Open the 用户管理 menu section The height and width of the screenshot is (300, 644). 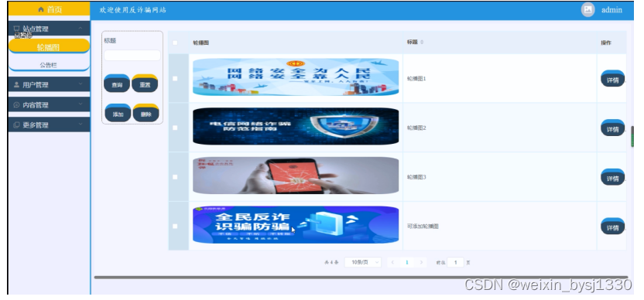(x=50, y=84)
